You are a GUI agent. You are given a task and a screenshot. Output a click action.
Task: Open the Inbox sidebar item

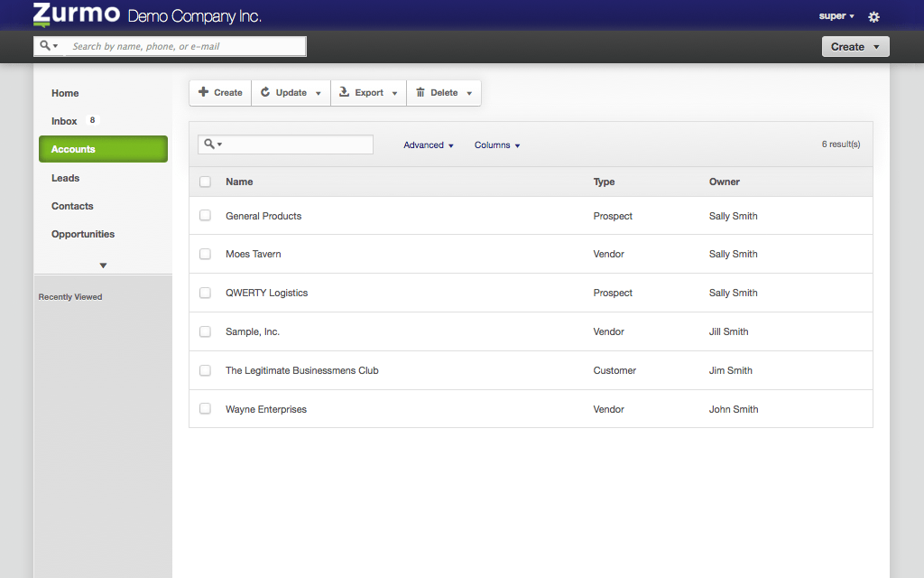coord(65,121)
